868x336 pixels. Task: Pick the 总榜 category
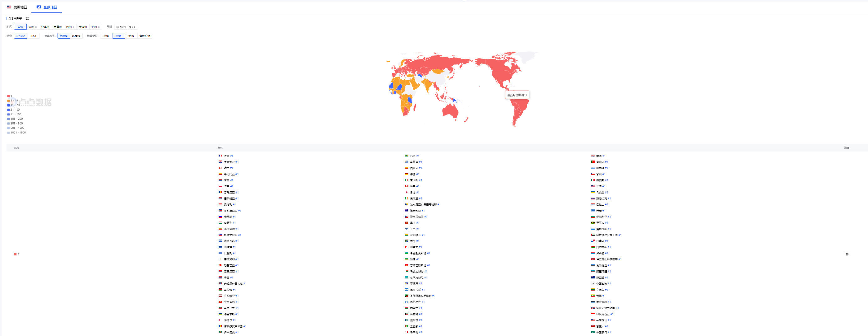click(106, 36)
